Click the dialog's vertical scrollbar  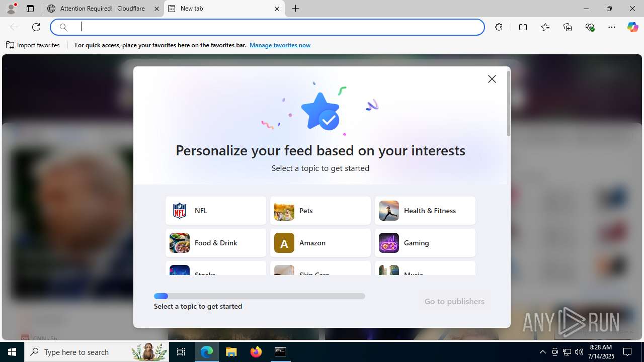click(509, 103)
